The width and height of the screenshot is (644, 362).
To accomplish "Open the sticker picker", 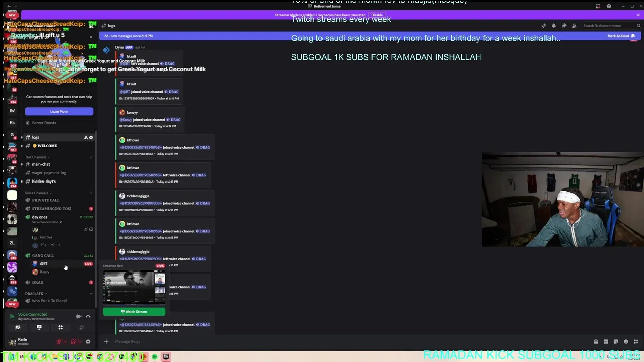I will (616, 342).
